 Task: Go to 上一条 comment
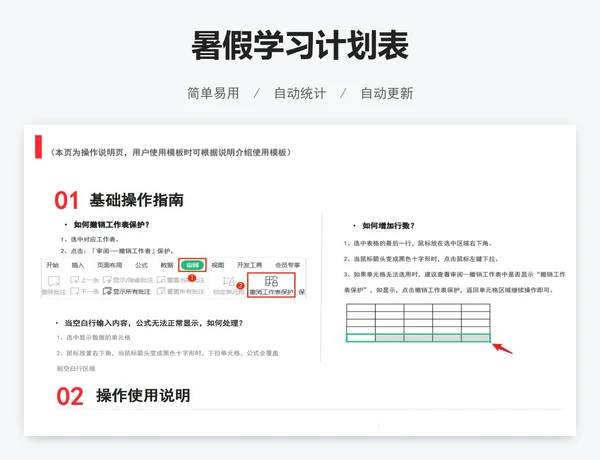84,280
